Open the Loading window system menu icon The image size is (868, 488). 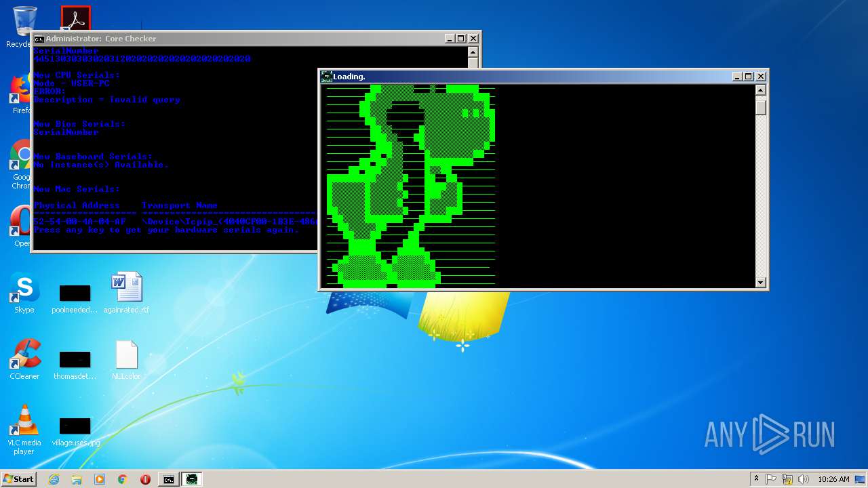click(326, 77)
